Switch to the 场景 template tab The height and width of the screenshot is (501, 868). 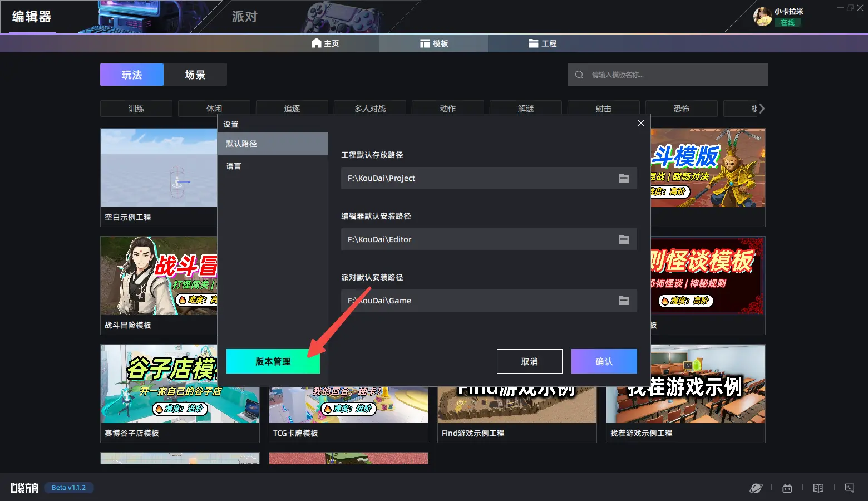click(195, 75)
